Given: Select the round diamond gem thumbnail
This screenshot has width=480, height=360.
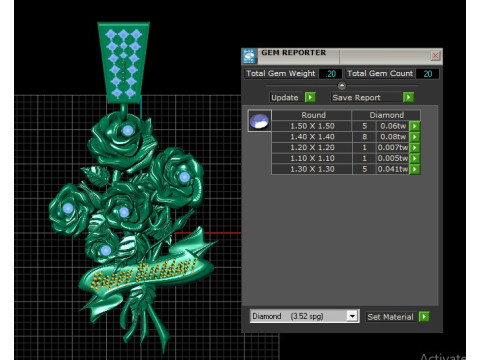Looking at the screenshot, I should (x=260, y=121).
